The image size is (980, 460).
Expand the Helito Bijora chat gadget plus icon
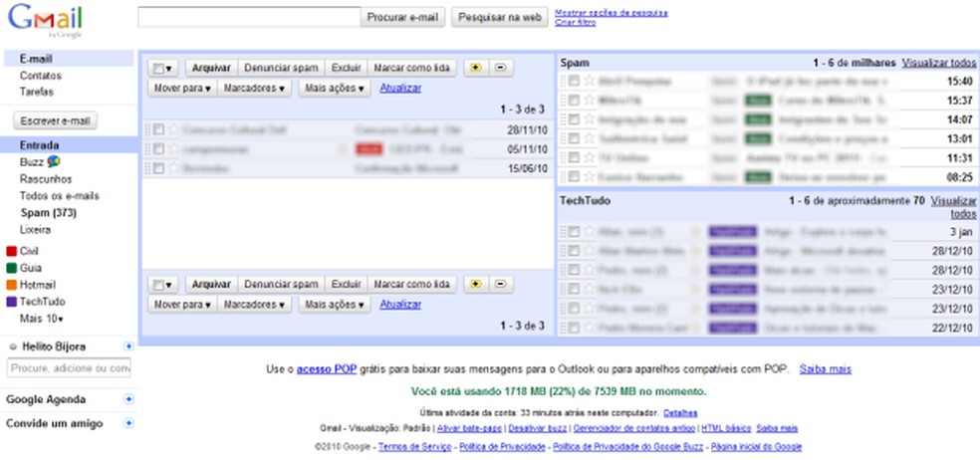(x=128, y=346)
